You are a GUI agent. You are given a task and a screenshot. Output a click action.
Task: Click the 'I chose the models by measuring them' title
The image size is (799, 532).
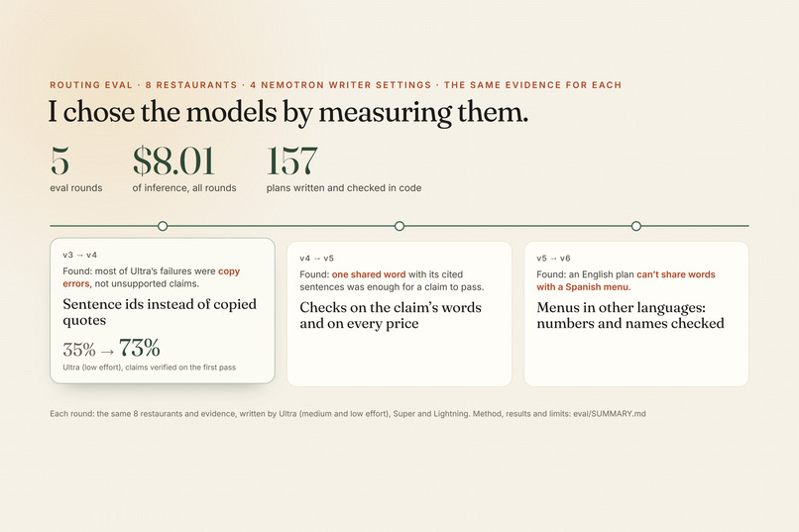[x=288, y=112]
